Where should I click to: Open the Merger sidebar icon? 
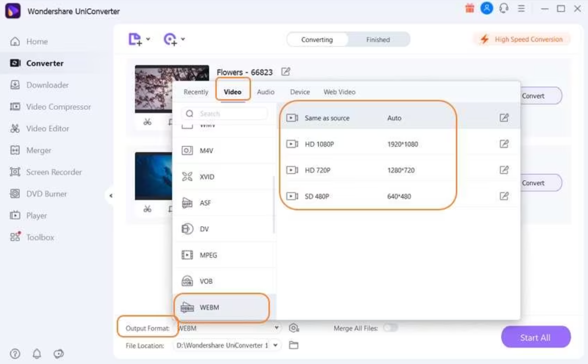(x=15, y=150)
